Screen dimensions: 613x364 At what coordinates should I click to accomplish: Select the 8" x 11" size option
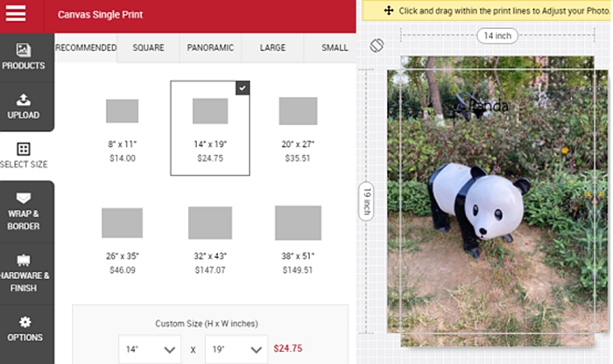(x=123, y=129)
